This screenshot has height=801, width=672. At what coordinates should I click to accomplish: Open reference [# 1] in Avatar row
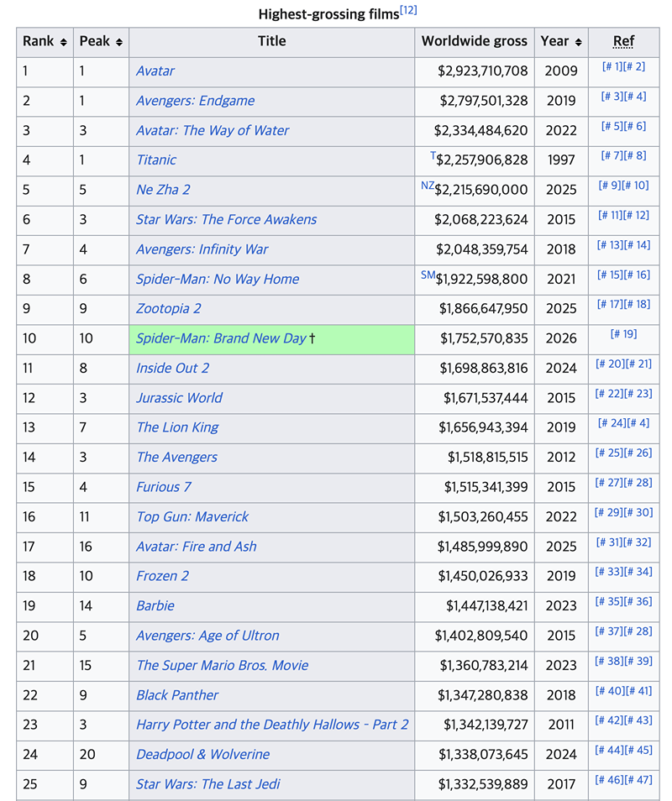(x=612, y=66)
